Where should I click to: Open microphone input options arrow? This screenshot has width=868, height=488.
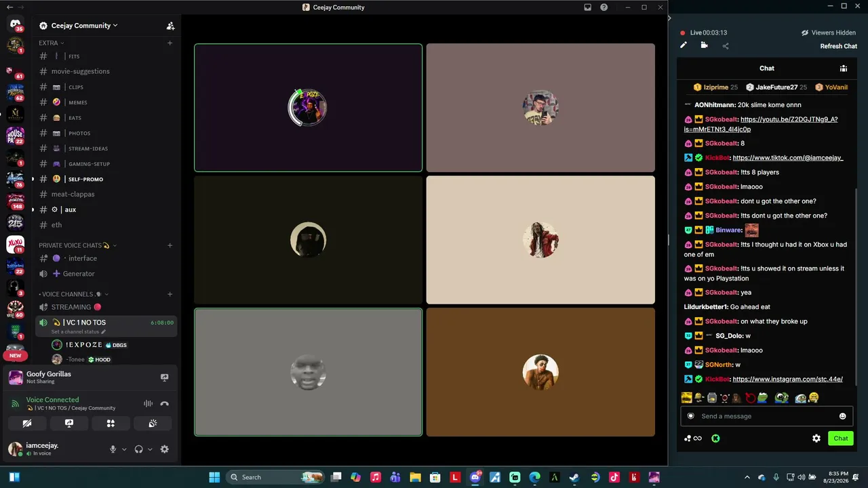124,449
